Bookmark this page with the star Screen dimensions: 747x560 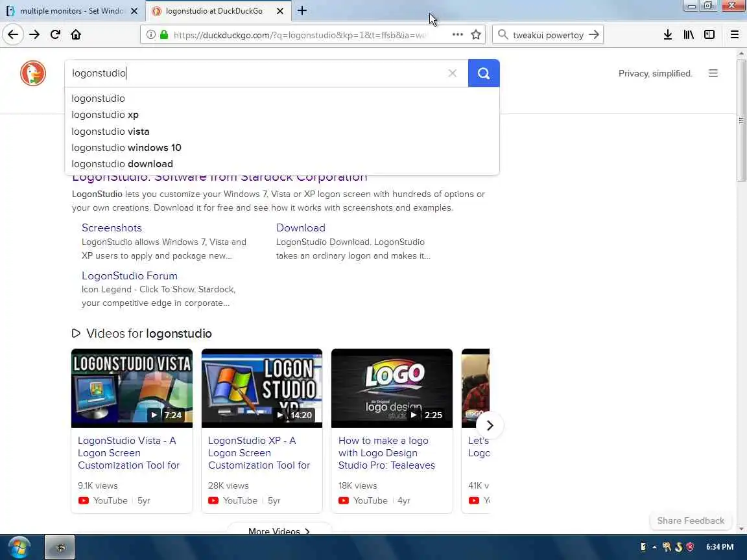click(x=475, y=35)
